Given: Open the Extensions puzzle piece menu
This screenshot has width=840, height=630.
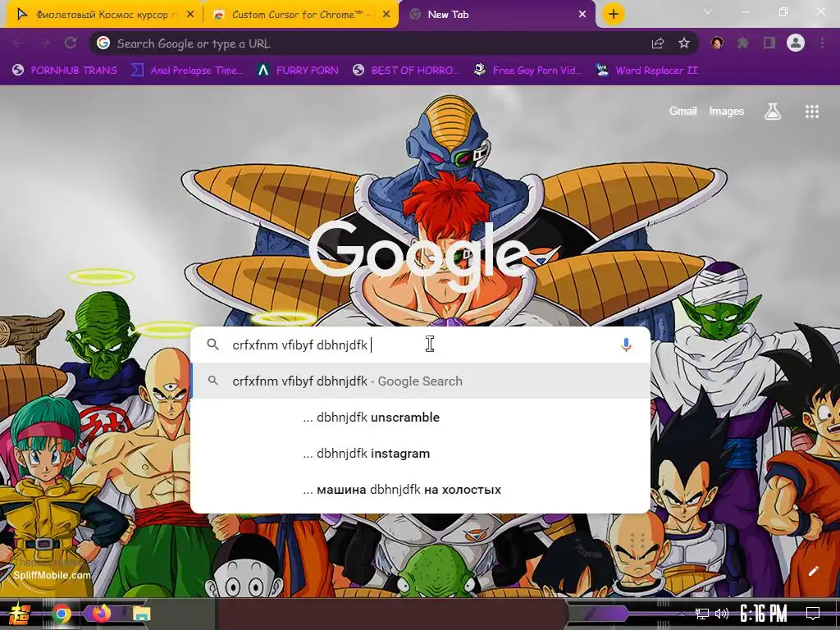Looking at the screenshot, I should (x=743, y=43).
